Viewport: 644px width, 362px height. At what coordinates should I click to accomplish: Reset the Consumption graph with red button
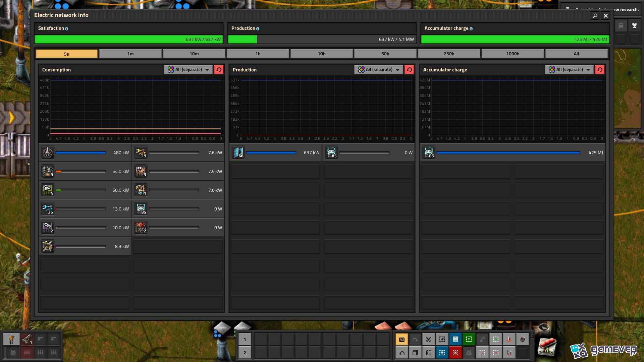coord(219,69)
